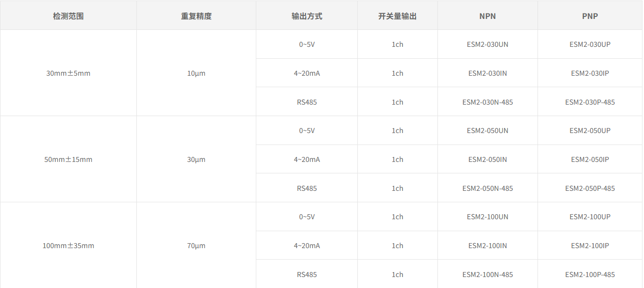The image size is (644, 288).
Task: Select the ESM2-100UP model number
Action: pos(590,217)
